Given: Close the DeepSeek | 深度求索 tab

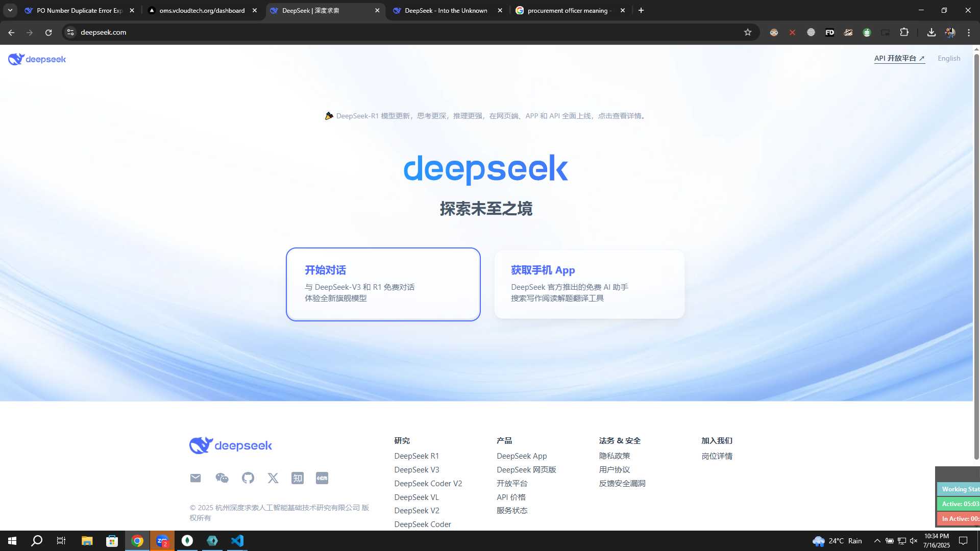Looking at the screenshot, I should pos(377,10).
